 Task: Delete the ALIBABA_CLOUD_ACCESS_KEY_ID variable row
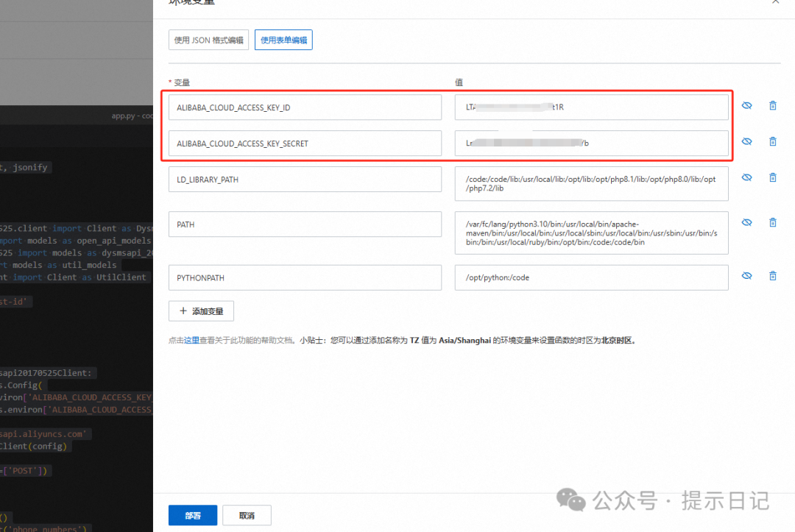[772, 106]
